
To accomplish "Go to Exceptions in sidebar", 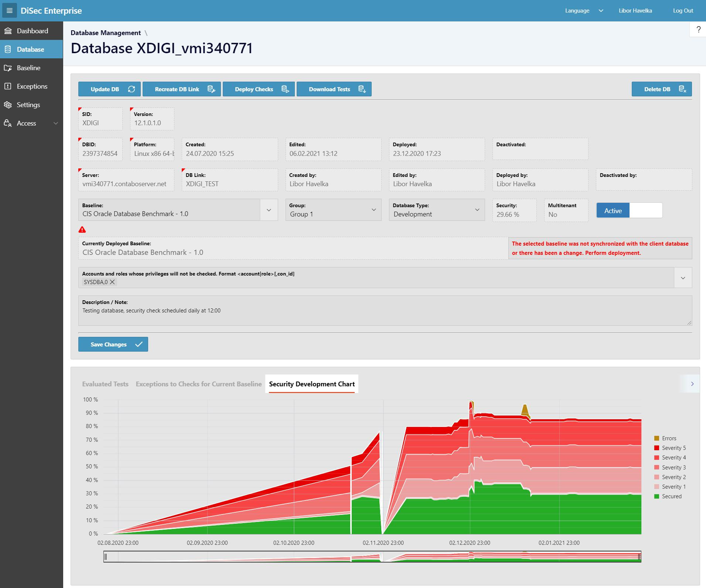I will click(x=32, y=86).
